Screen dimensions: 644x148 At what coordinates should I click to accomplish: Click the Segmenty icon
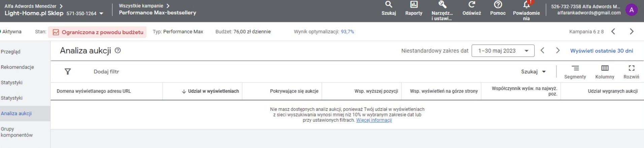coord(575,68)
